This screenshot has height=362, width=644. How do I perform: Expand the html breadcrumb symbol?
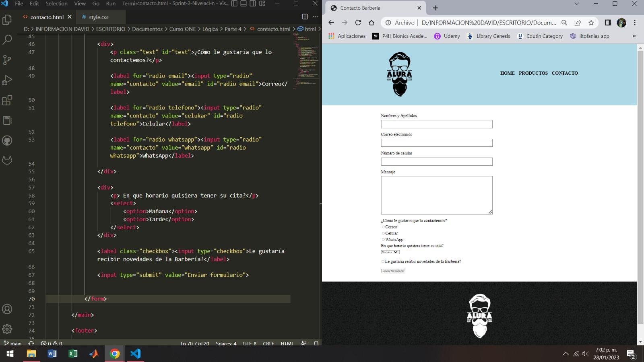[307, 29]
